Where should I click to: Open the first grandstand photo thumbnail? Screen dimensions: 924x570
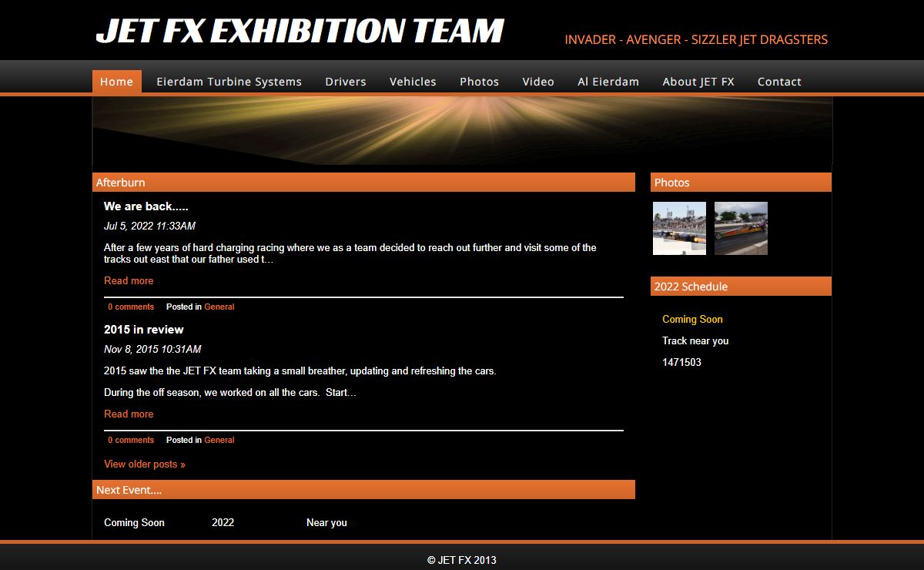679,228
